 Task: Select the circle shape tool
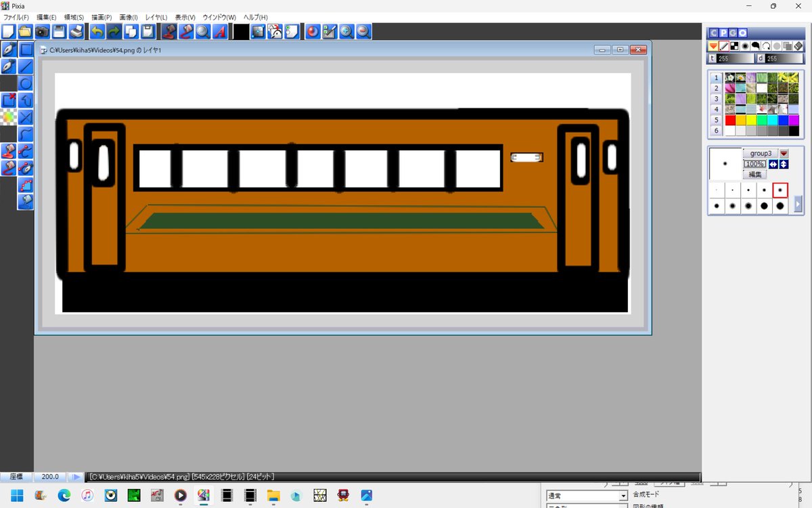26,83
